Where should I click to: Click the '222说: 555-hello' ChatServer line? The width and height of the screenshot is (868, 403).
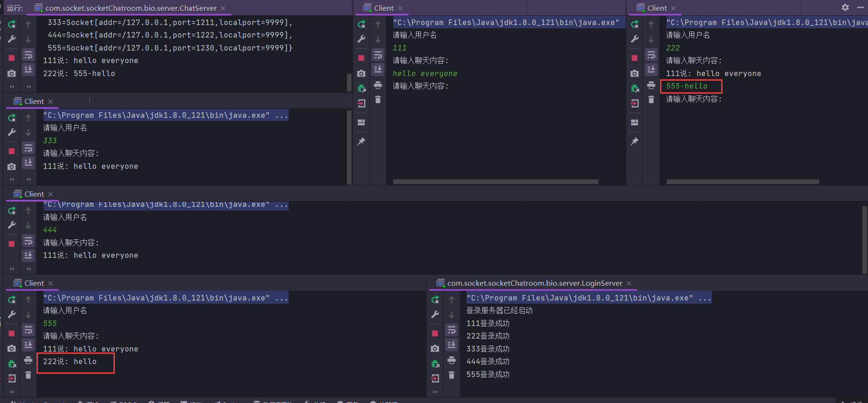coord(79,73)
